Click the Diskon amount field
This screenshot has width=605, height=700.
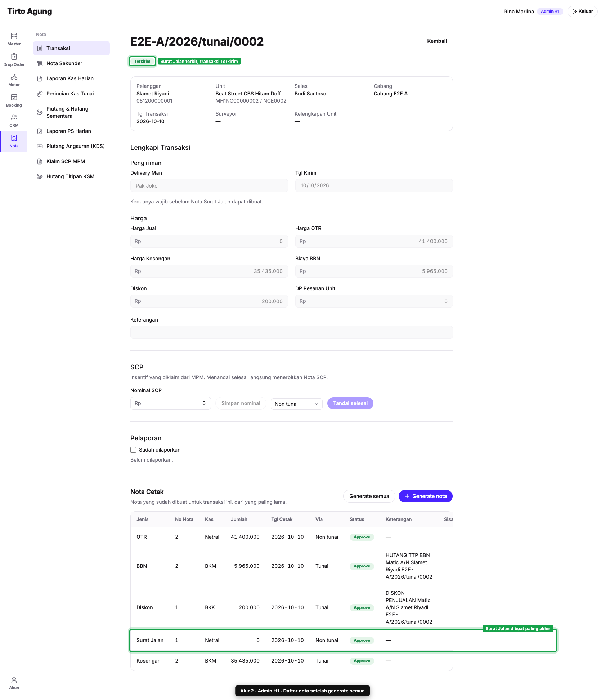coord(209,301)
